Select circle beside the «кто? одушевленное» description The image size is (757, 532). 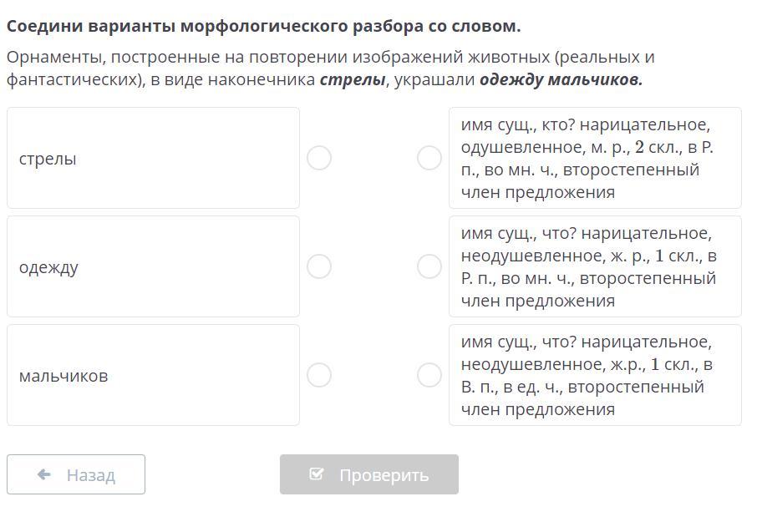pos(429,158)
